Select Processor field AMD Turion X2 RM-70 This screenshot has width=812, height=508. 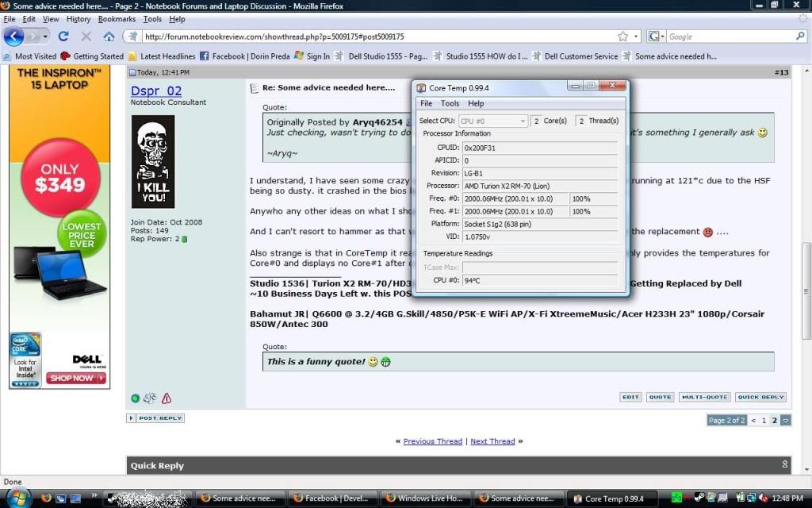[540, 186]
